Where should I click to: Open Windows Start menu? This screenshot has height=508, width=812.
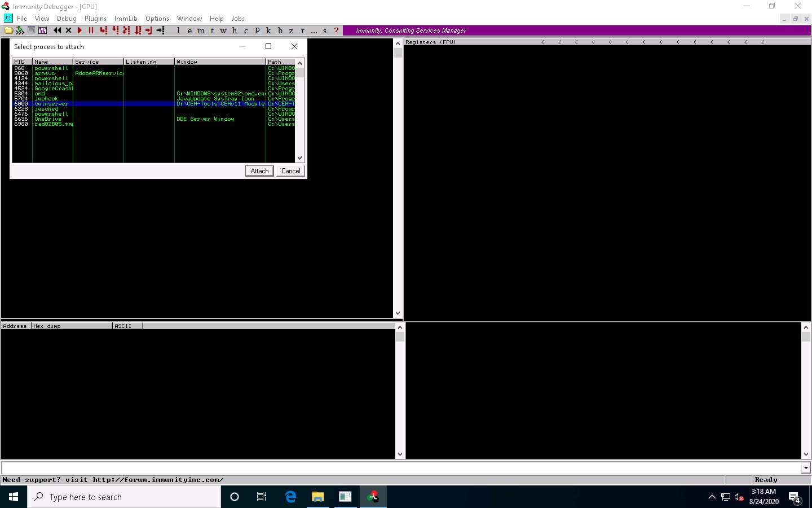coord(14,497)
